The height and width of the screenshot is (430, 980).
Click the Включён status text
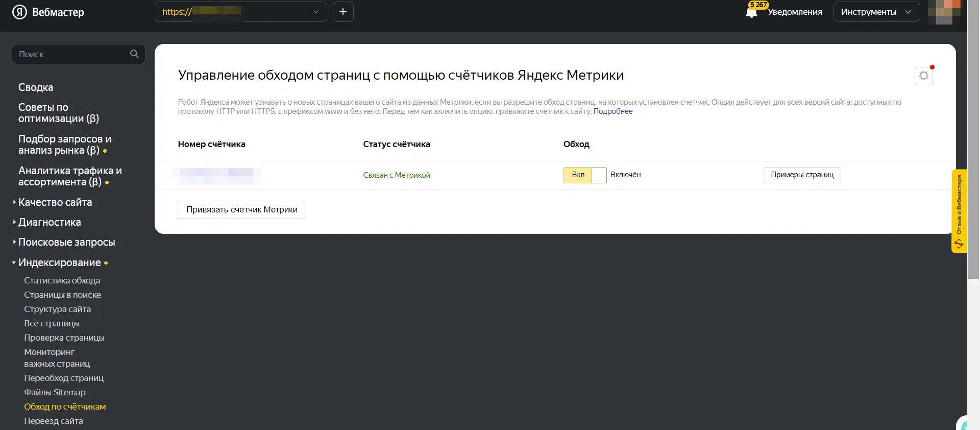pos(626,175)
